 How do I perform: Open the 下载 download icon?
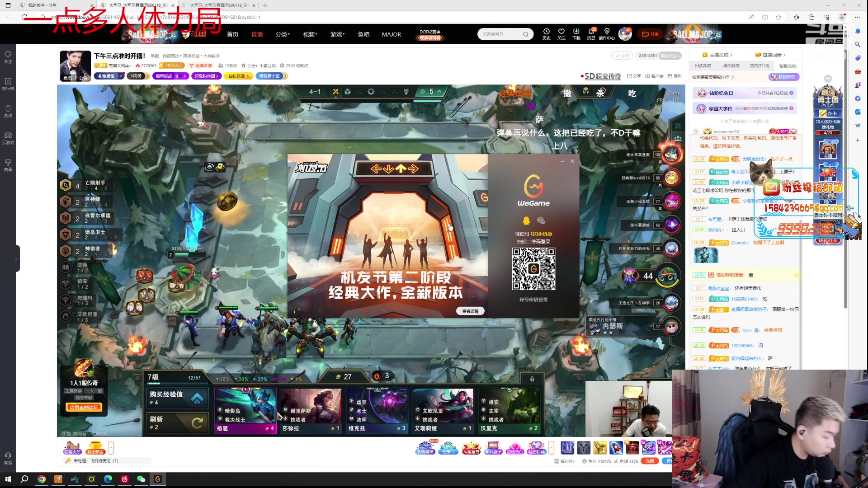pyautogui.click(x=576, y=33)
